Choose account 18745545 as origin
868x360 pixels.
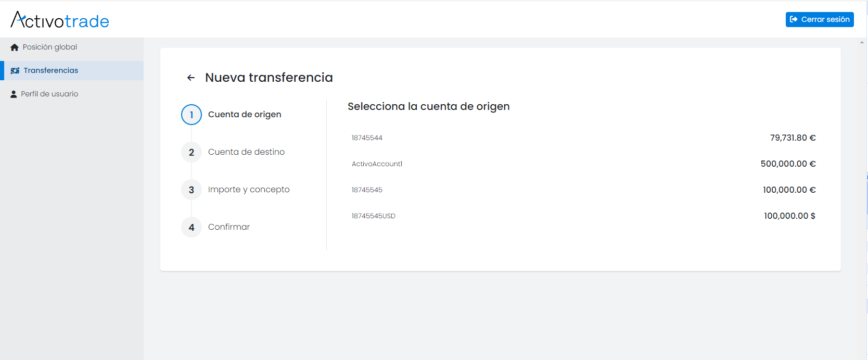[x=583, y=190]
